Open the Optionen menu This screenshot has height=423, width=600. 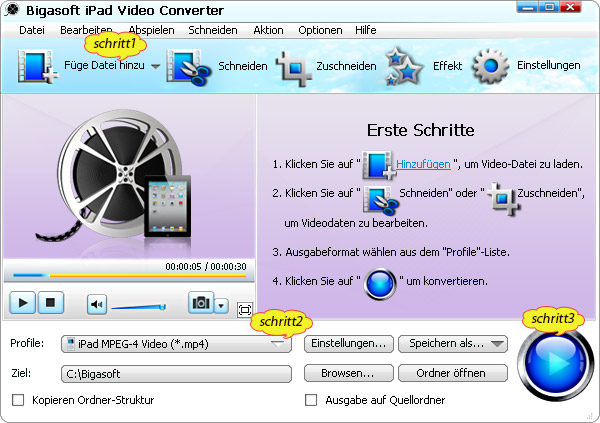pyautogui.click(x=320, y=30)
